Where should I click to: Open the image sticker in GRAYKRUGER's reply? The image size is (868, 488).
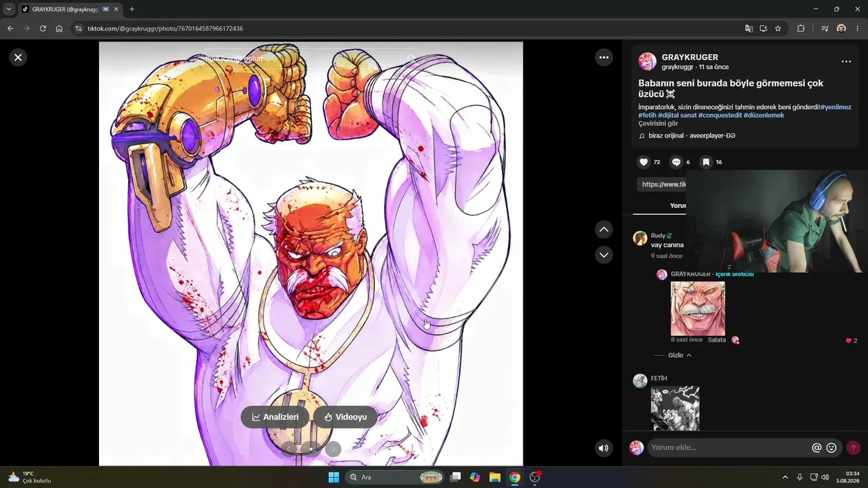pyautogui.click(x=698, y=309)
